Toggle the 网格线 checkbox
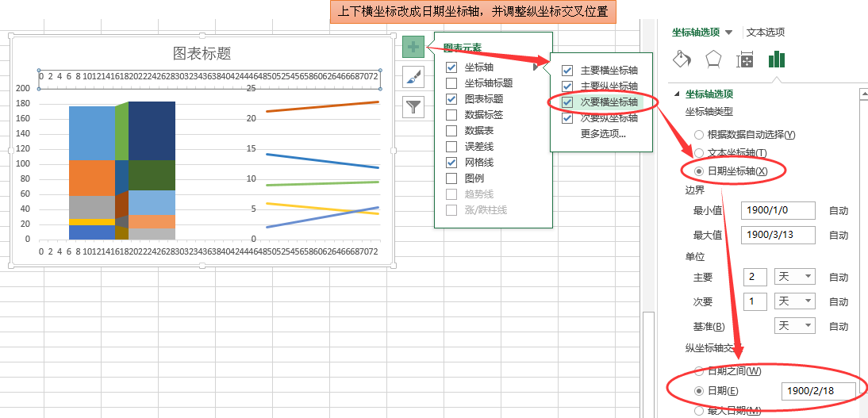This screenshot has height=418, width=868. click(451, 163)
